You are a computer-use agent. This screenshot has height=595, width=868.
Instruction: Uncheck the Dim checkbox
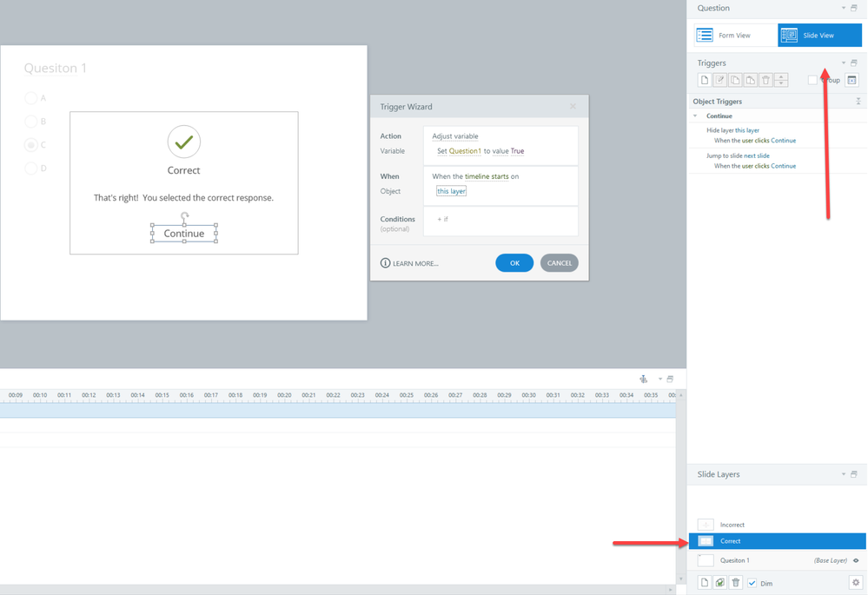tap(752, 583)
